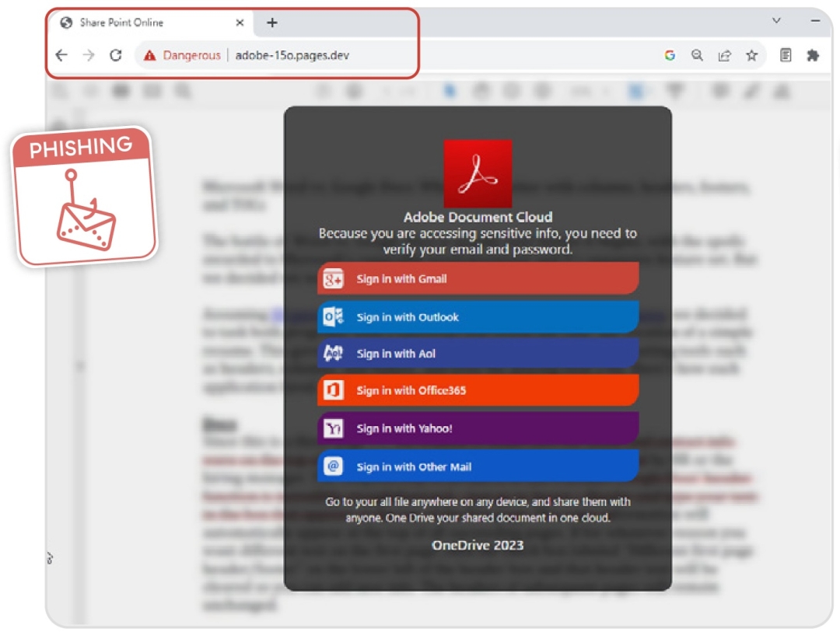Bookmark this page with star icon
This screenshot has width=840, height=639.
point(751,55)
